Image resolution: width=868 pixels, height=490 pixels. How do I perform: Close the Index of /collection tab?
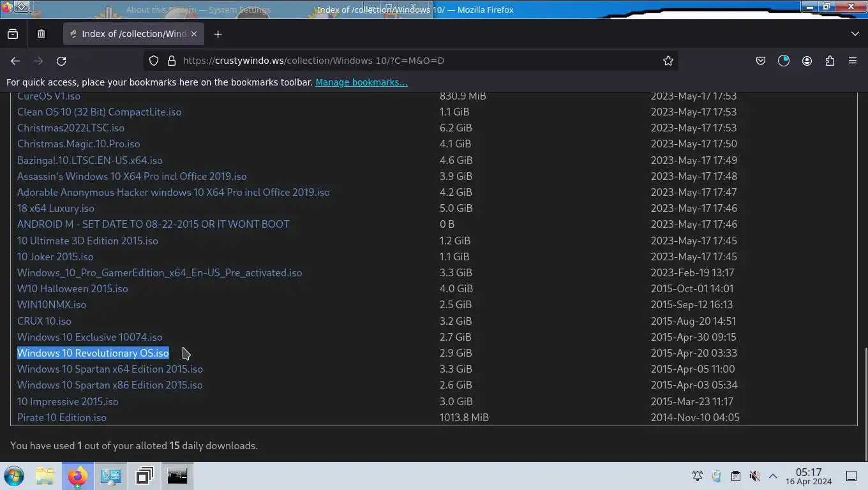point(194,34)
